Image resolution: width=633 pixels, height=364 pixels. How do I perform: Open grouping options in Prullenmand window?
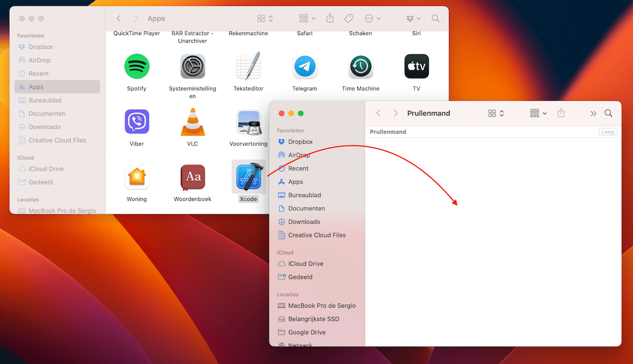click(538, 113)
